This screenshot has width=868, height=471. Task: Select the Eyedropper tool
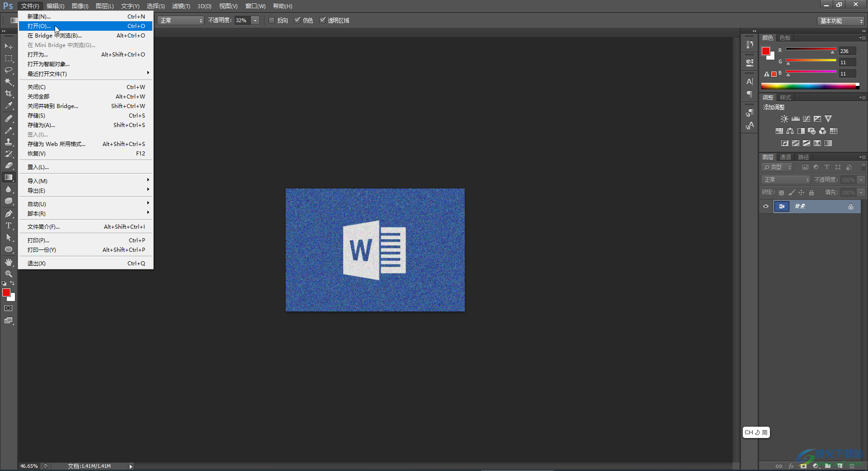9,105
